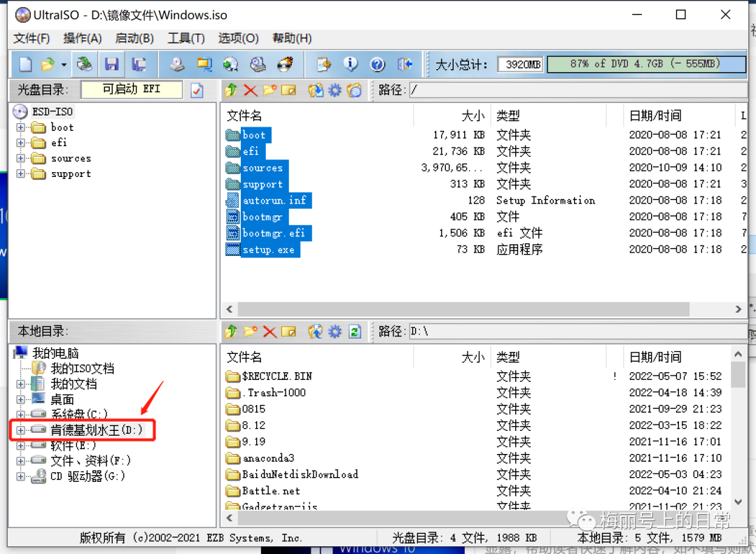Viewport: 756px width, 554px height.
Task: Expand the 桌面 tree node
Action: (21, 399)
